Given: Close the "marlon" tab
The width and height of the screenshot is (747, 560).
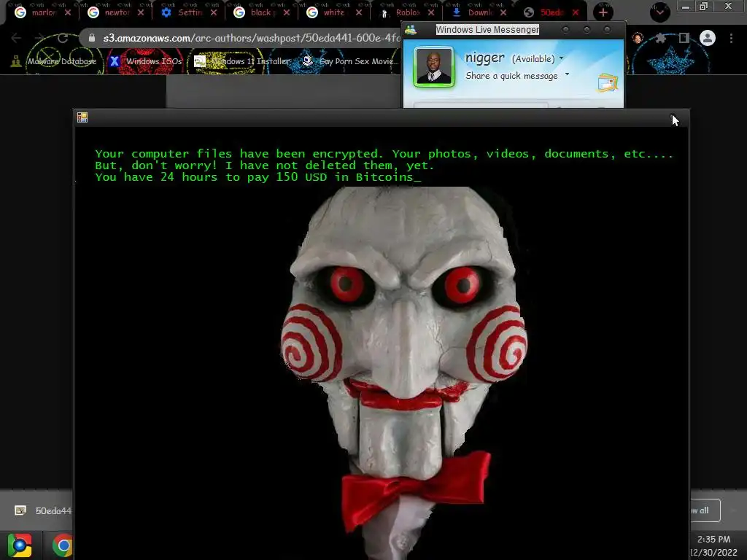Looking at the screenshot, I should point(68,12).
